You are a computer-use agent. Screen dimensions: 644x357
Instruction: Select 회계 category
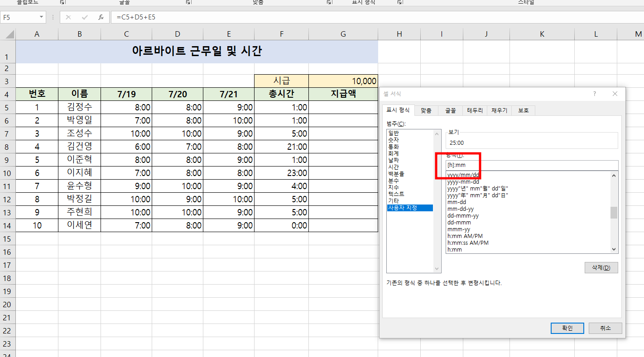point(410,153)
